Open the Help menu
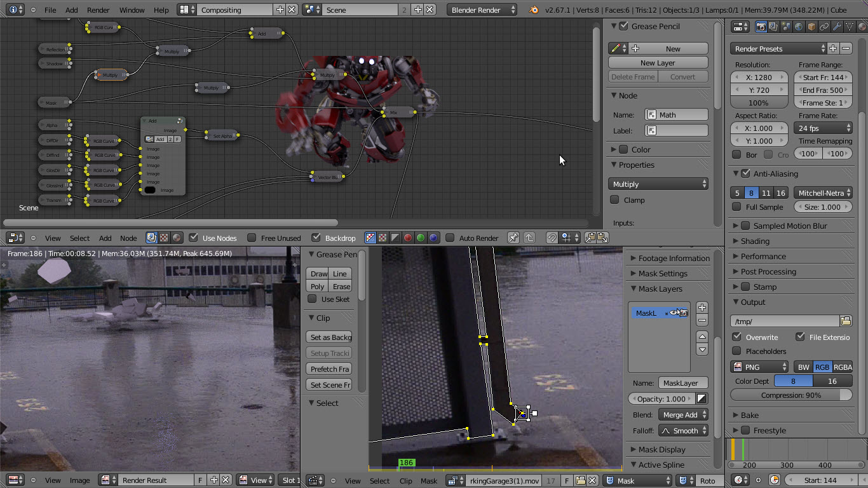 (x=161, y=10)
